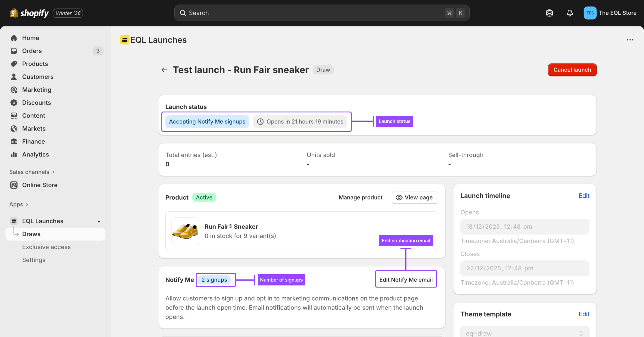Click the Shopify logo
Image resolution: width=644 pixels, height=337 pixels.
coord(29,13)
